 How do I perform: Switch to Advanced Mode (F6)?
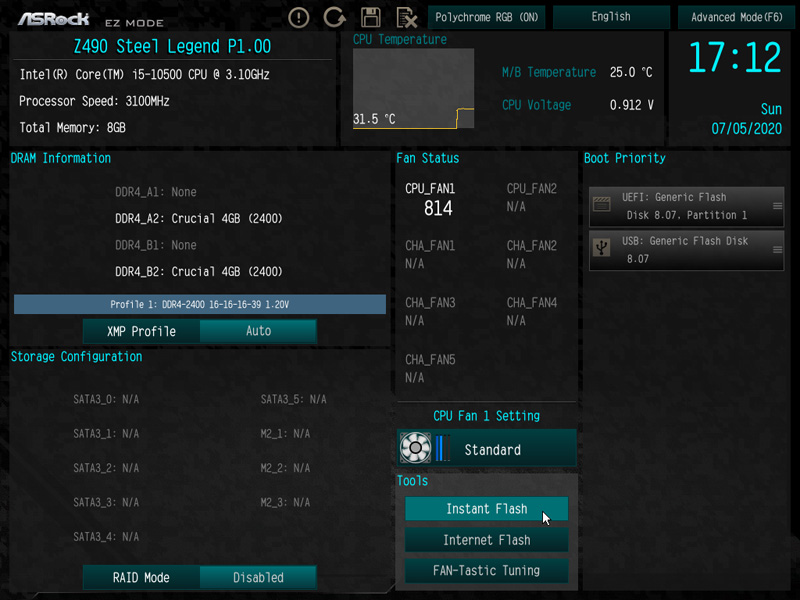pos(736,17)
